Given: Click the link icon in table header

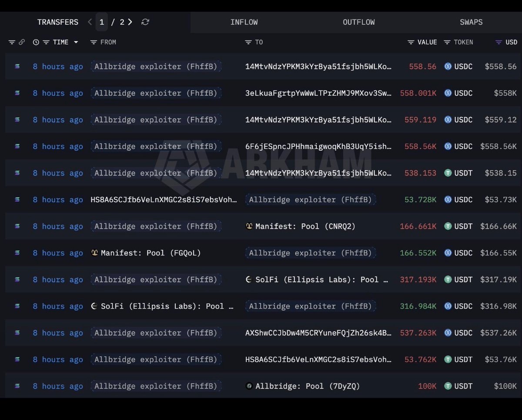Looking at the screenshot, I should pos(22,42).
